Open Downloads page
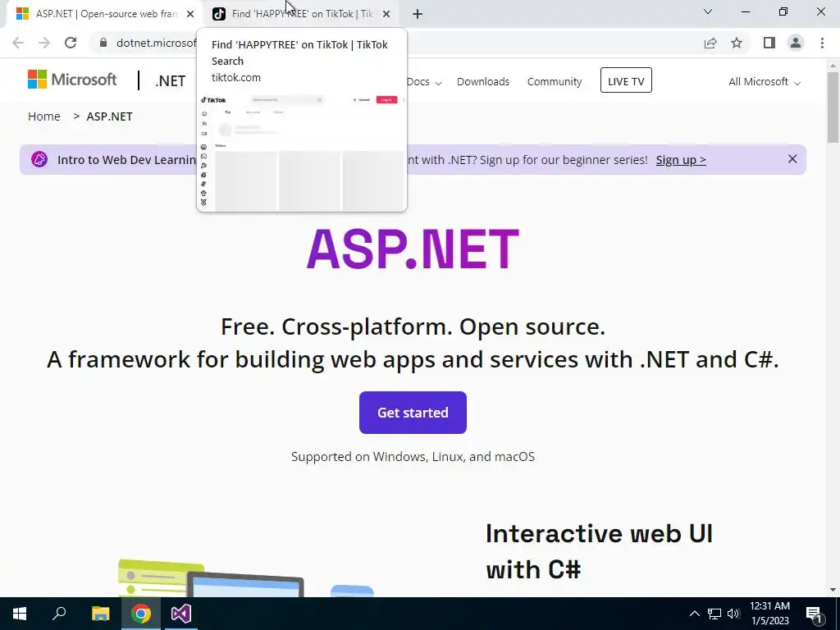Image resolution: width=840 pixels, height=630 pixels. coord(482,82)
